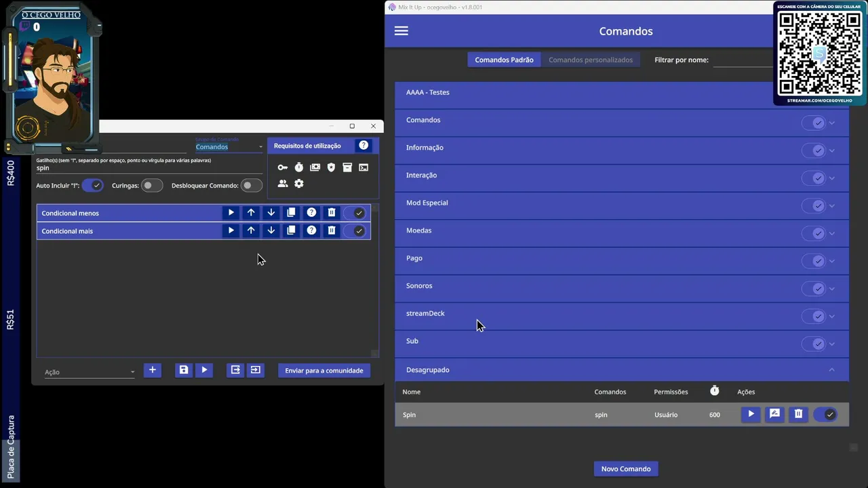Click the Gatilho(s) trigger field with spin
Image resolution: width=868 pixels, height=488 pixels.
(149, 168)
